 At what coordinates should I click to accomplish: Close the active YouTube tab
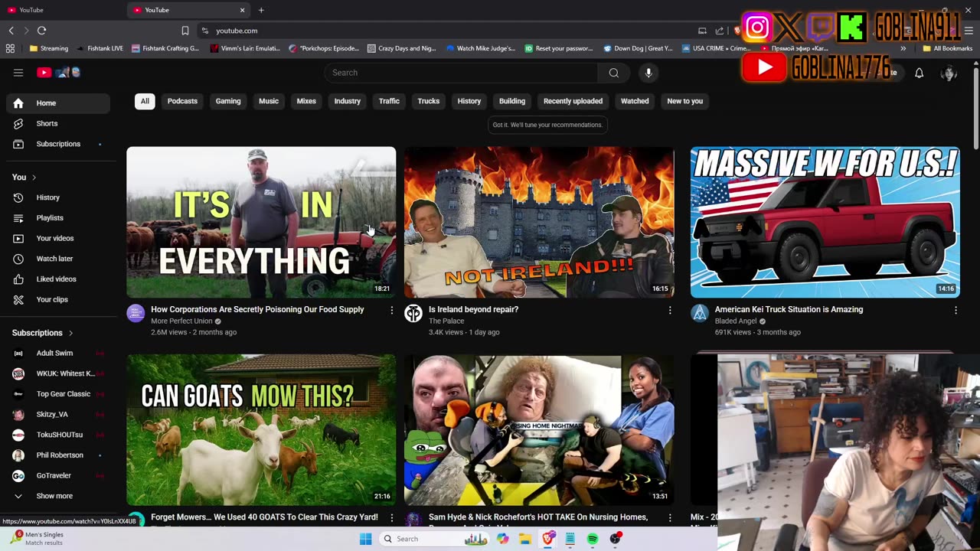tap(243, 10)
